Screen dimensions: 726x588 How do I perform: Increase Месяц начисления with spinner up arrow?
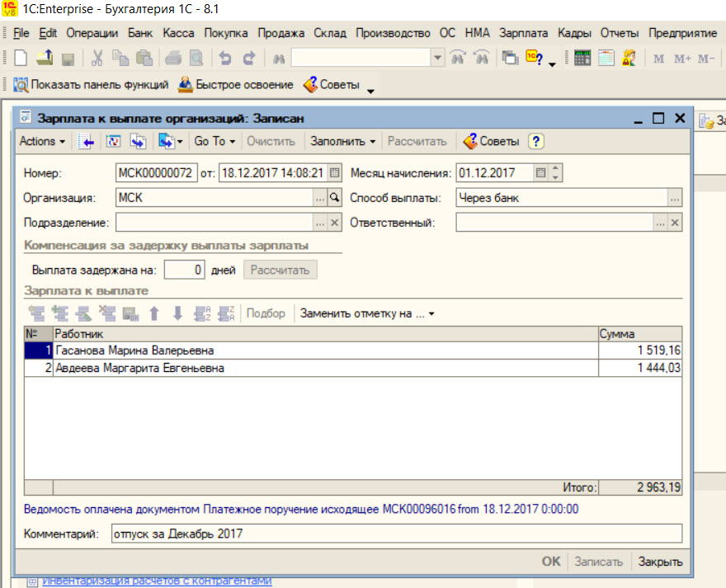555,169
